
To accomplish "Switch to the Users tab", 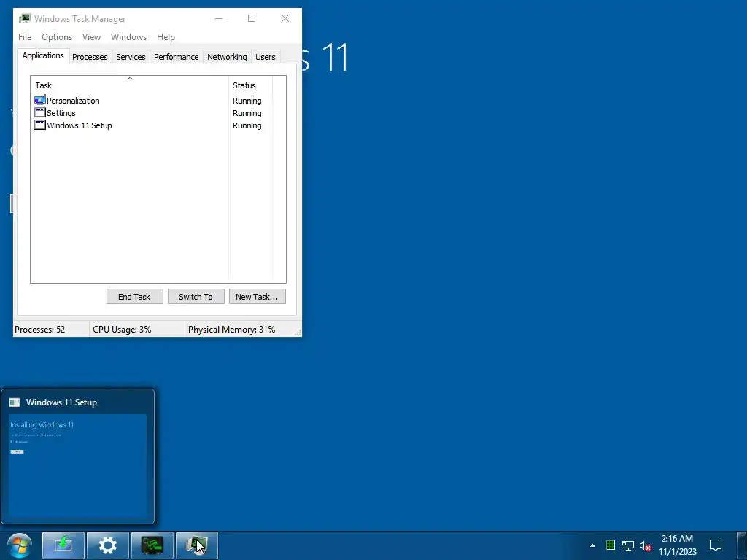I will pyautogui.click(x=265, y=57).
